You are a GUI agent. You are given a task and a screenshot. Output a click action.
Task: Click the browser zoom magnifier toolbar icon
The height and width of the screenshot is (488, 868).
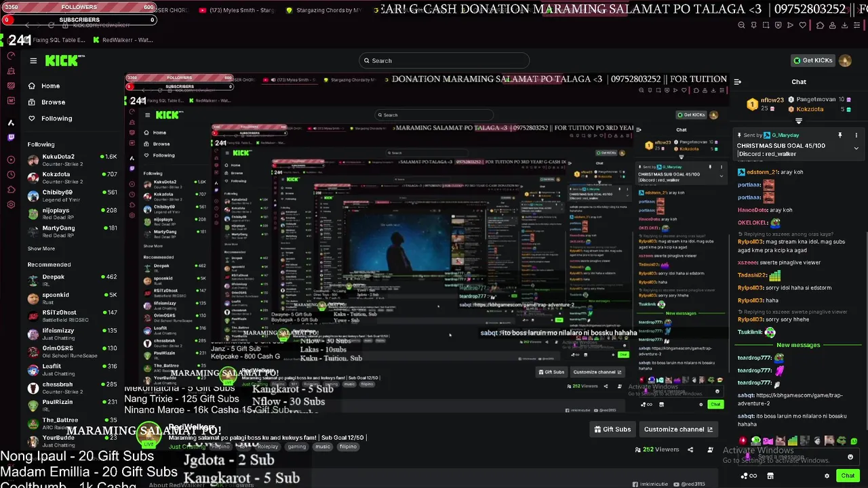[x=741, y=25]
